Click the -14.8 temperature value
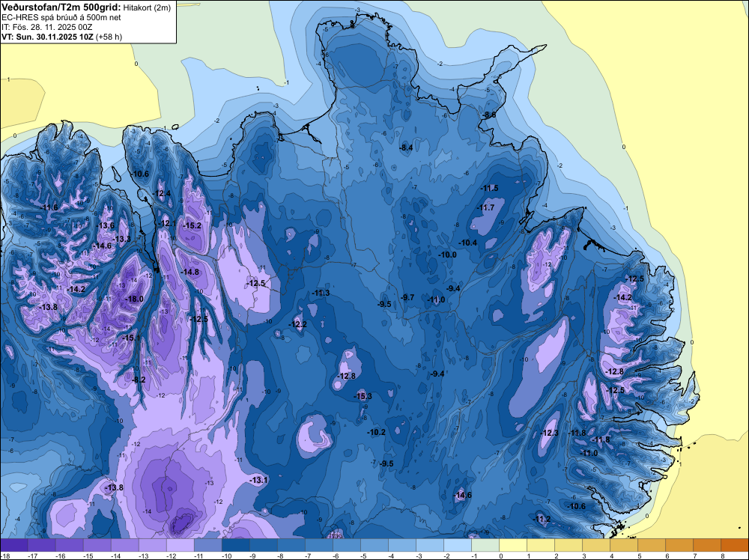 [x=190, y=272]
